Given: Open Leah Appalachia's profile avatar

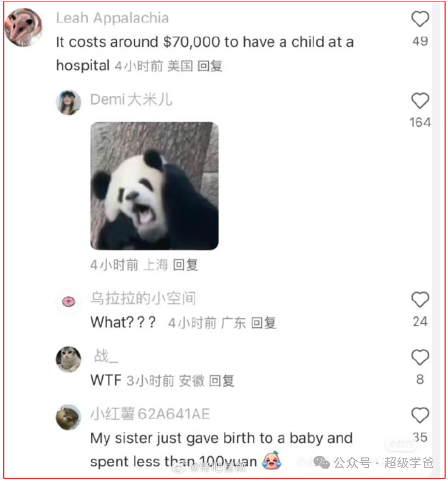Looking at the screenshot, I should pyautogui.click(x=24, y=28).
